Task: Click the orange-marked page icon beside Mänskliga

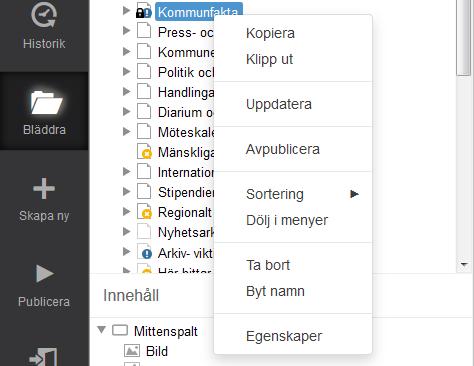Action: pyautogui.click(x=145, y=152)
